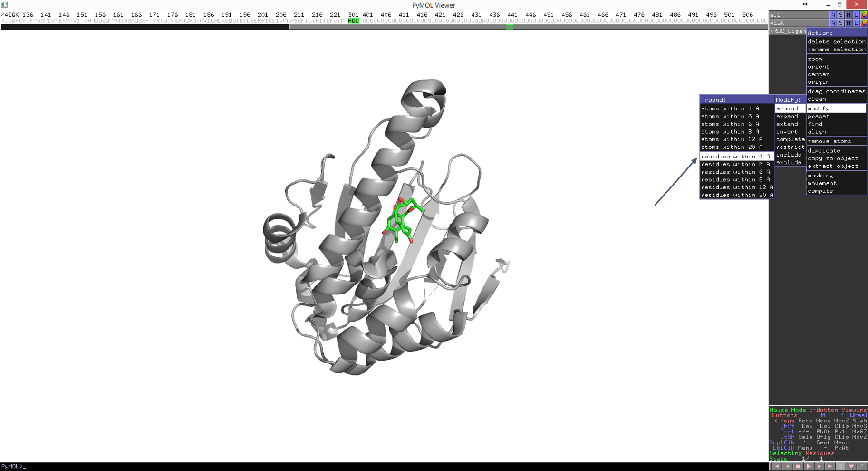
Task: Open the Show (S) dropdown for 4EGK
Action: coord(840,23)
